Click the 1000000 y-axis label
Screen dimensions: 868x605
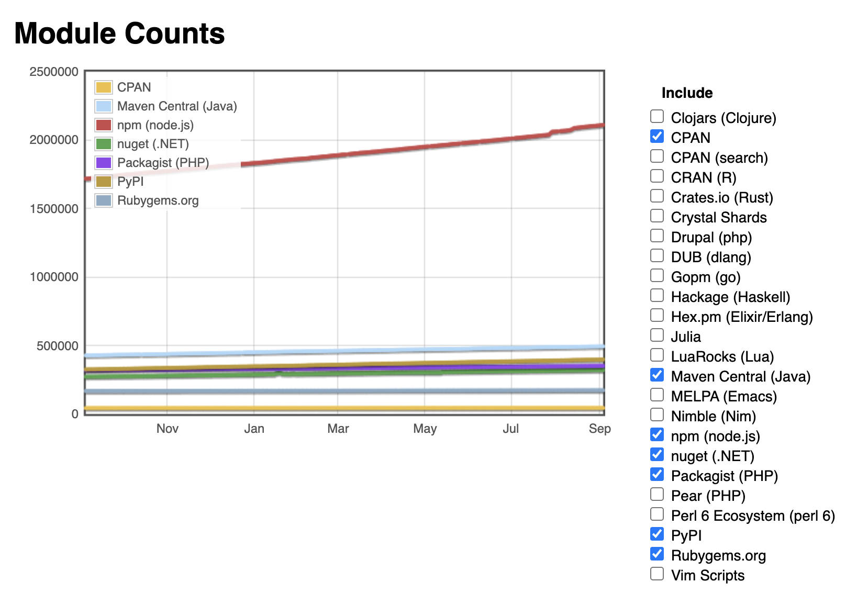[x=54, y=277]
